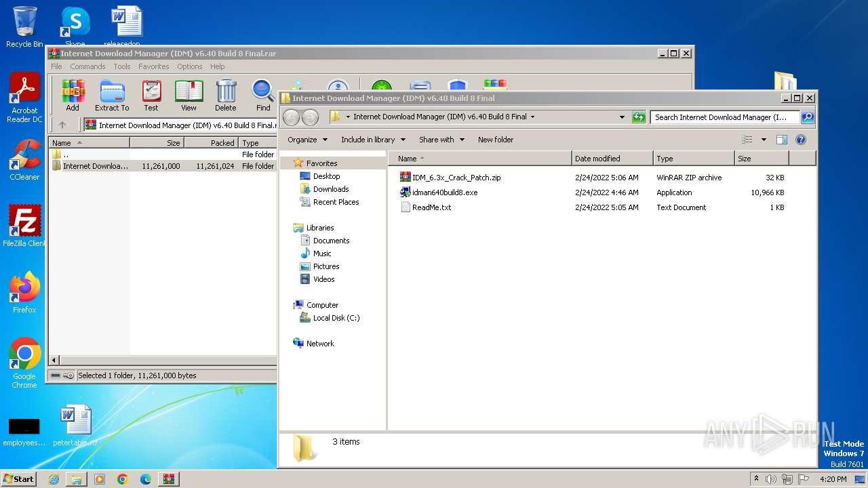Click WinRAR taskbar button
868x488 pixels.
[x=168, y=479]
